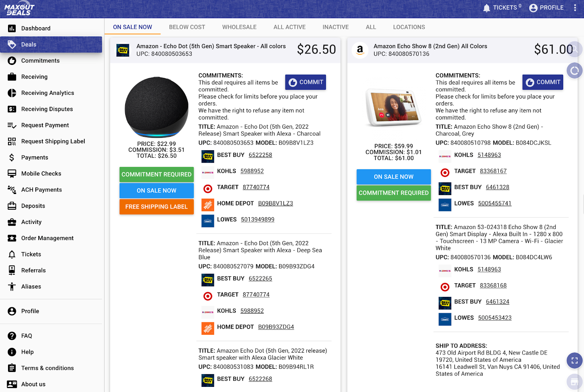Click the Order Management star icon
Image resolution: width=584 pixels, height=392 pixels.
(12, 238)
